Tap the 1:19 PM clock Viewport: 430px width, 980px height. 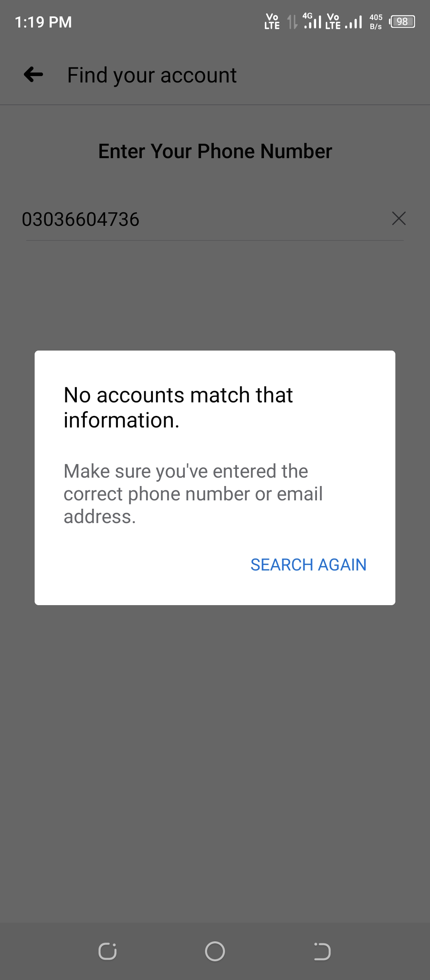coord(43,22)
